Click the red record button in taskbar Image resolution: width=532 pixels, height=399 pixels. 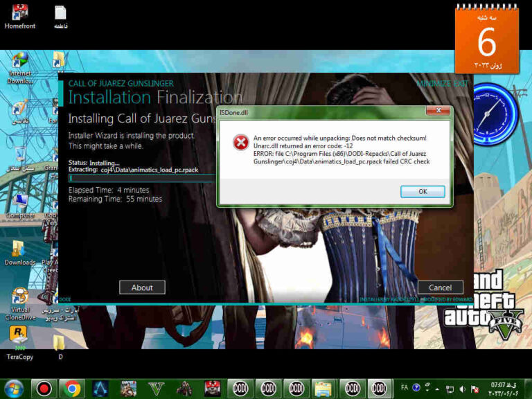pos(43,388)
